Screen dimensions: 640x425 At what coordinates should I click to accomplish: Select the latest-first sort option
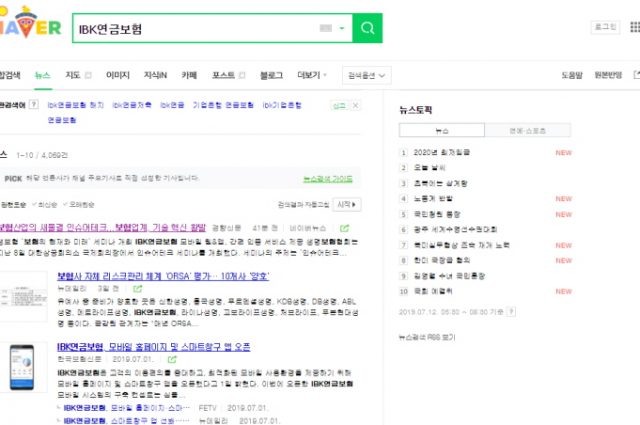(x=43, y=204)
